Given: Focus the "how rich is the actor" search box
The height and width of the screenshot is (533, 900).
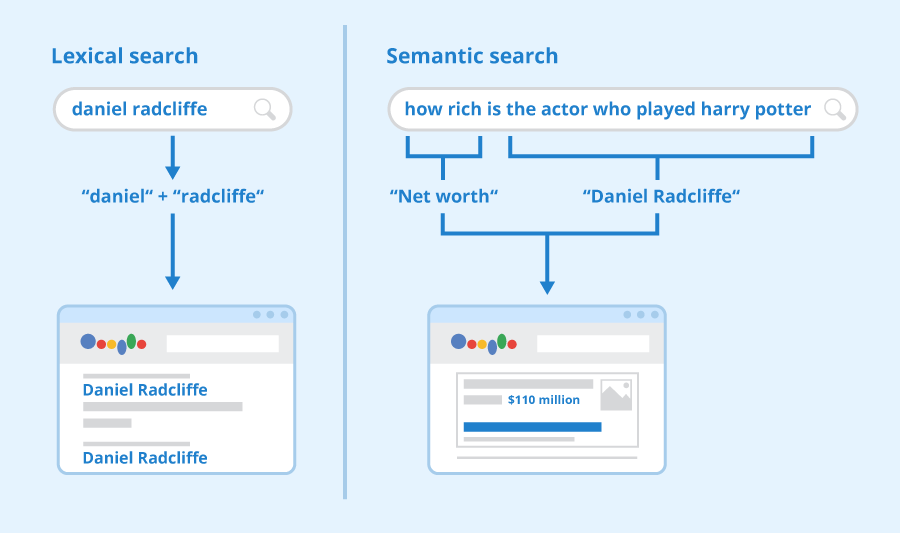Looking at the screenshot, I should [607, 109].
